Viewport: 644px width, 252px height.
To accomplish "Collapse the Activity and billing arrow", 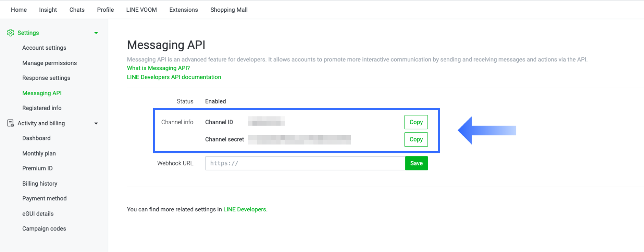I will 96,123.
